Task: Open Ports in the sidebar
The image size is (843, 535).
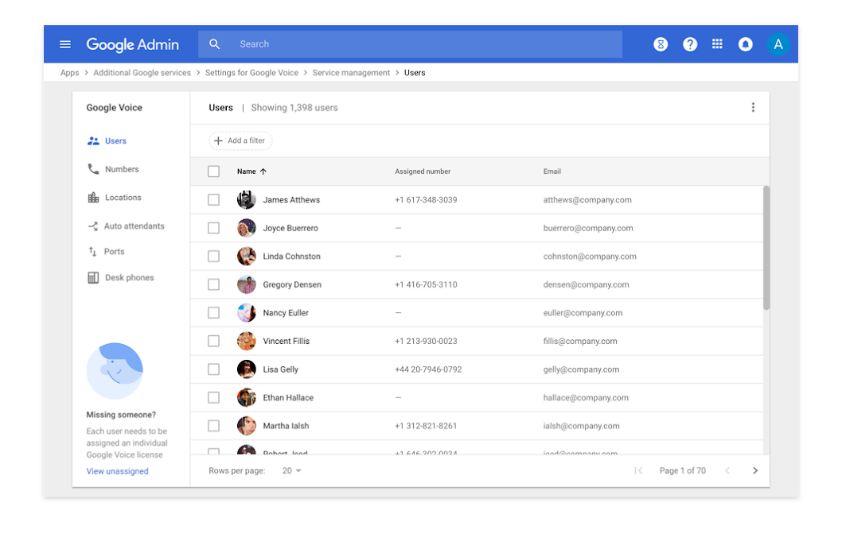Action: point(106,251)
